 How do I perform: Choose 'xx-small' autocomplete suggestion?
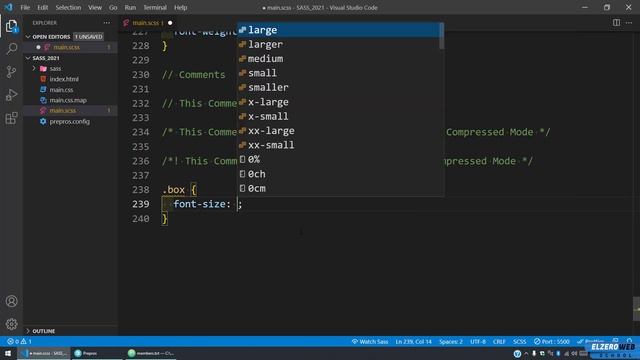(x=339, y=145)
